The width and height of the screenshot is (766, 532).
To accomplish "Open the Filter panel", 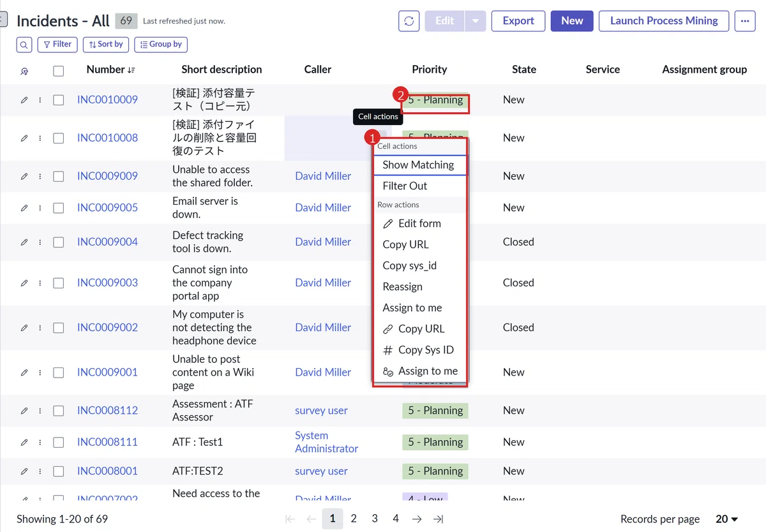I will (x=57, y=45).
